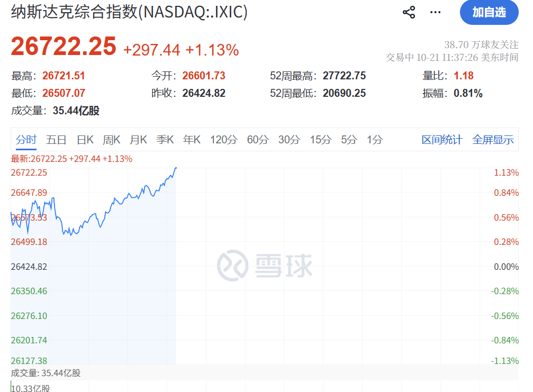The height and width of the screenshot is (392, 533).
Task: Switch to the 五日 tab
Action: [x=56, y=140]
